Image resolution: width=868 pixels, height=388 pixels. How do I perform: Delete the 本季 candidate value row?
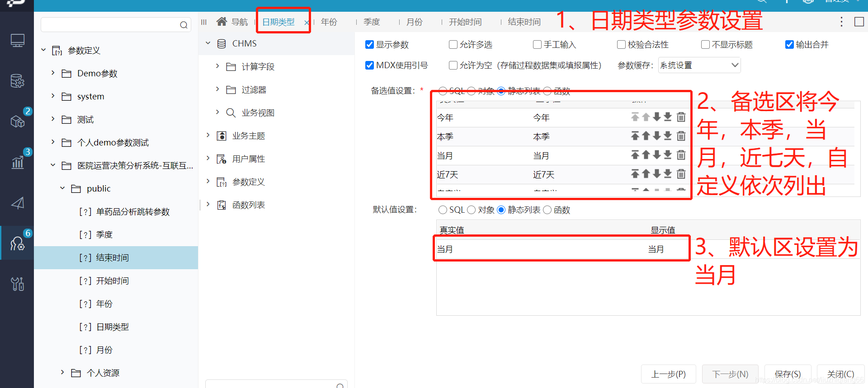pyautogui.click(x=681, y=136)
